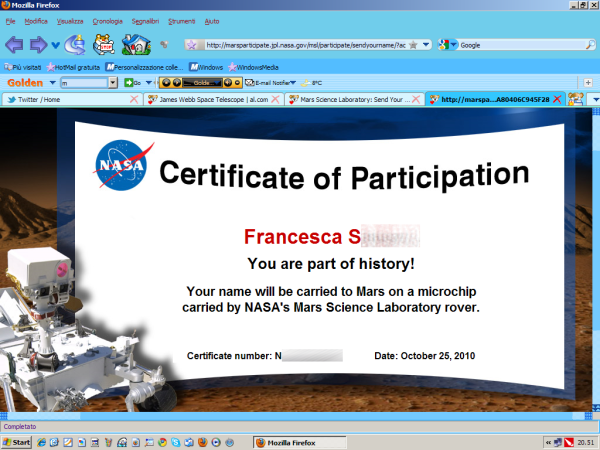Viewport: 600px width, 450px height.
Task: Open the list all tabs dropdown
Action: click(x=595, y=99)
